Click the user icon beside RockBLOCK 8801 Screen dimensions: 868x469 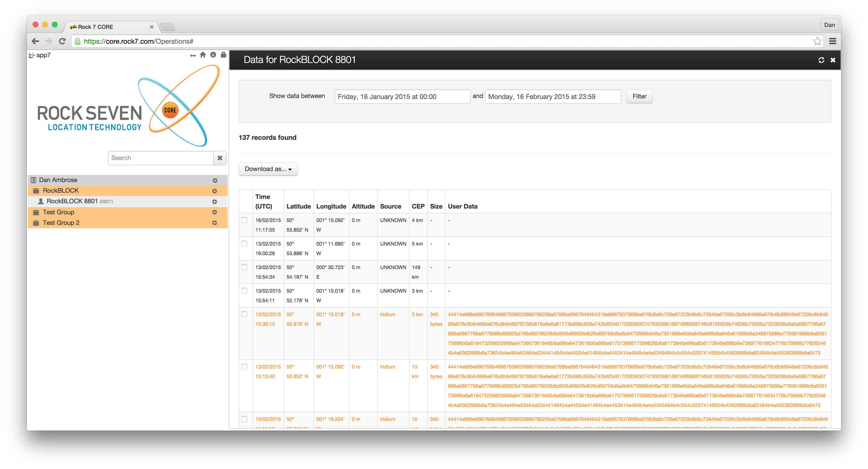tap(41, 201)
